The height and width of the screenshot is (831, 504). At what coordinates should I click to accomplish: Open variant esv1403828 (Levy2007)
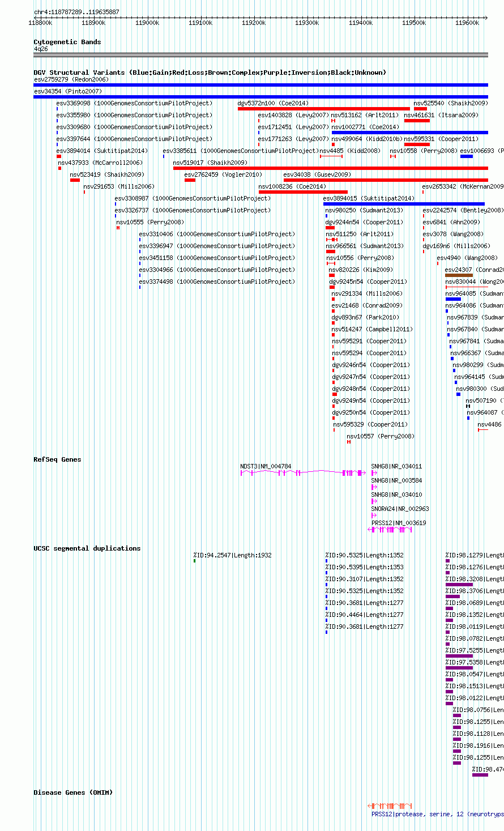pyautogui.click(x=293, y=115)
